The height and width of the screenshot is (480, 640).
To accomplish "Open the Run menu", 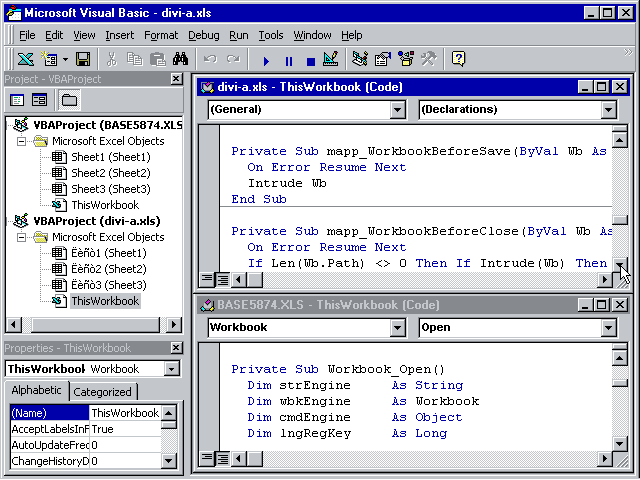I will pyautogui.click(x=239, y=36).
